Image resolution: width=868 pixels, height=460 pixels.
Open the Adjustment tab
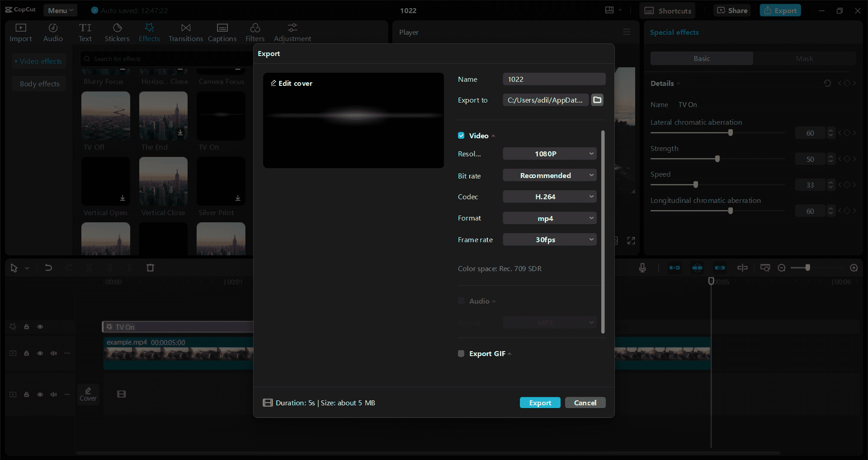pos(292,33)
